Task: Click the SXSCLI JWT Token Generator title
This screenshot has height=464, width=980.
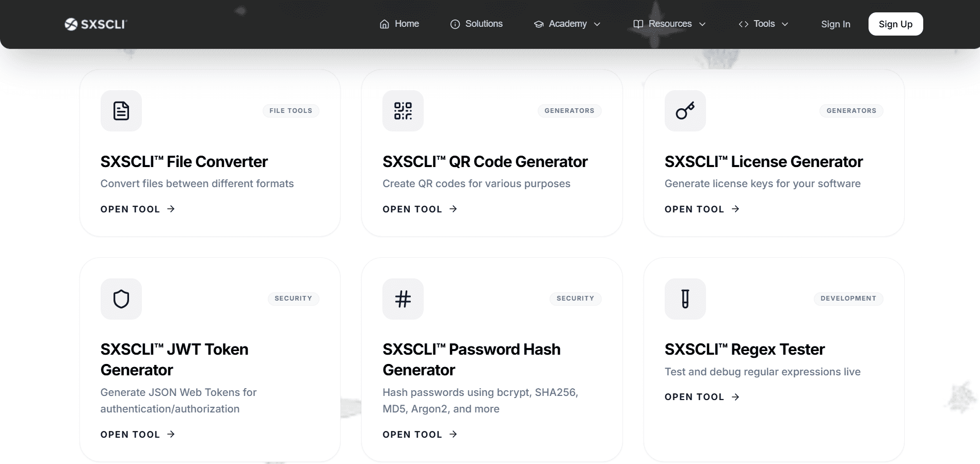Action: coord(174,360)
